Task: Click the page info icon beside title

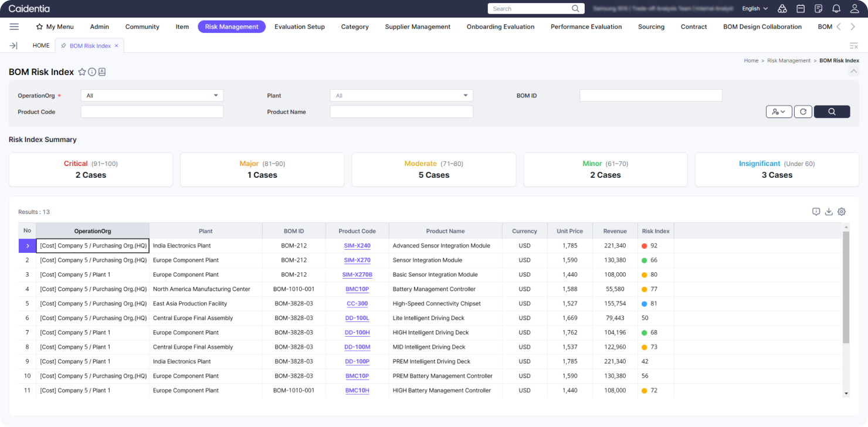Action: coord(92,72)
